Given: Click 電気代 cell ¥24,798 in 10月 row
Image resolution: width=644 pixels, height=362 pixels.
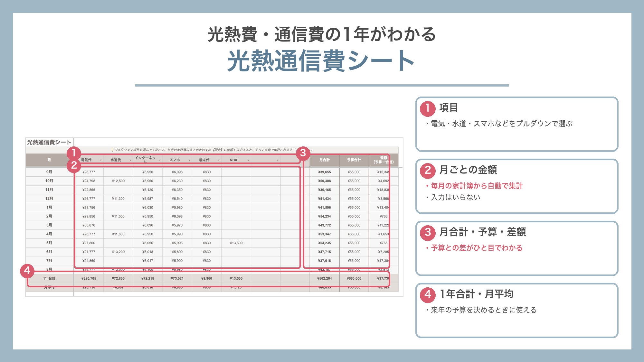Looking at the screenshot, I should pos(89,181).
